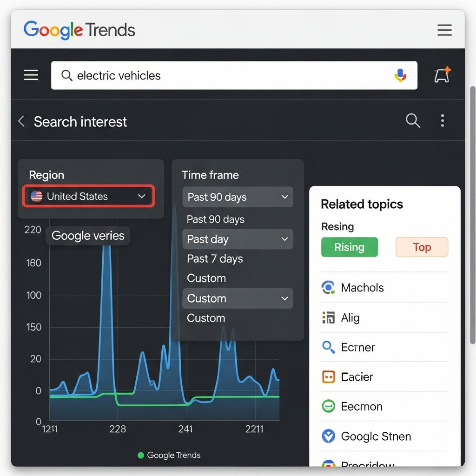Click the notification bell icon
Image resolution: width=476 pixels, height=476 pixels.
point(442,75)
